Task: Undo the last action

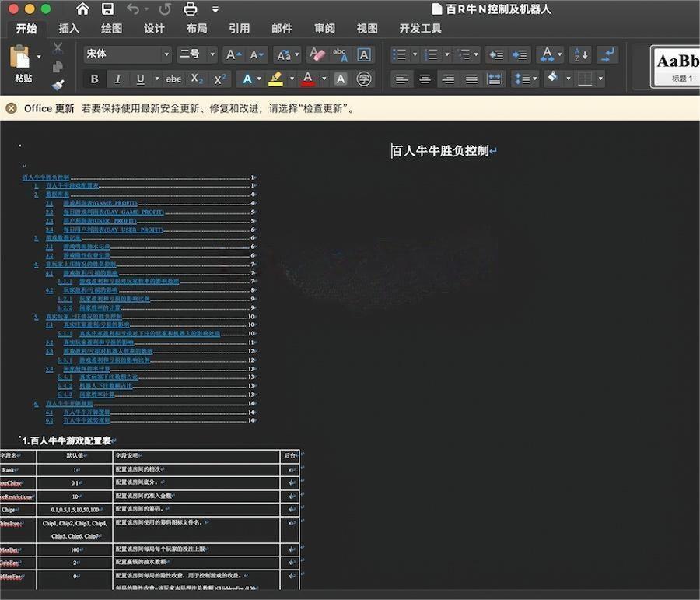Action: (x=132, y=9)
